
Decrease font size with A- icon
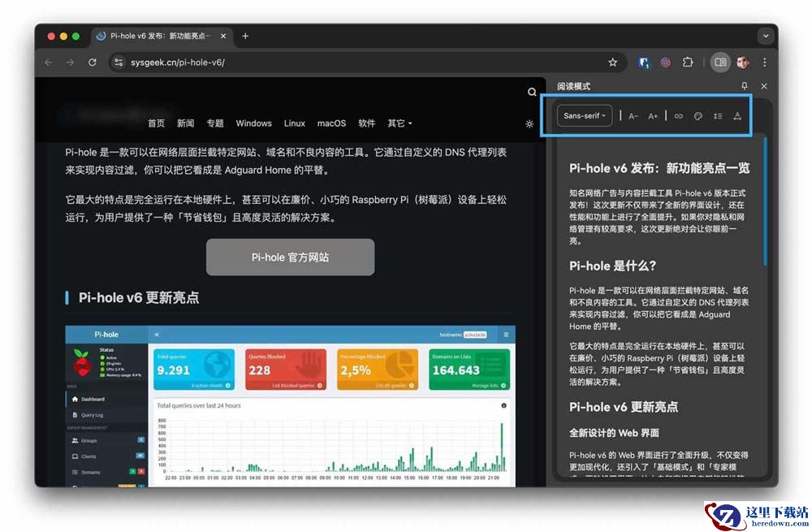[x=633, y=116]
